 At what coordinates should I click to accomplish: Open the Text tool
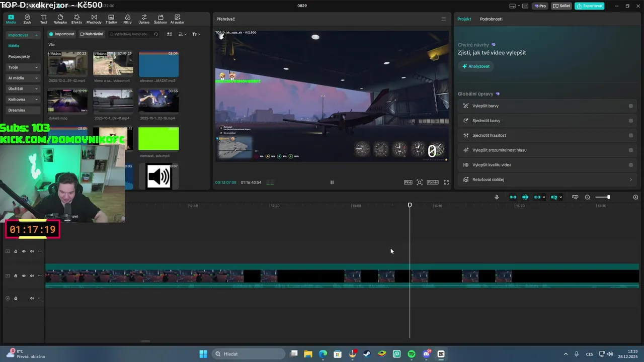pos(44,19)
